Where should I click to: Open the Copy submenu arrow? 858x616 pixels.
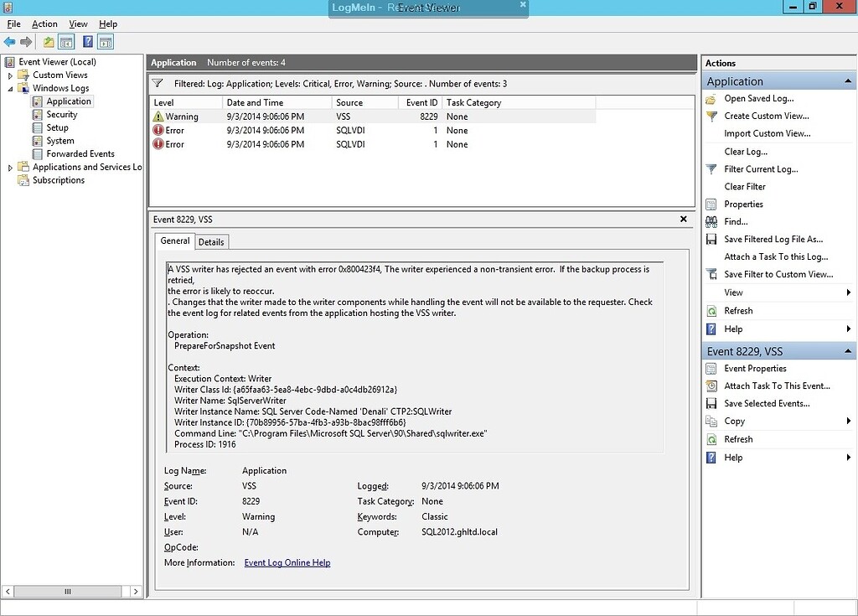[850, 421]
